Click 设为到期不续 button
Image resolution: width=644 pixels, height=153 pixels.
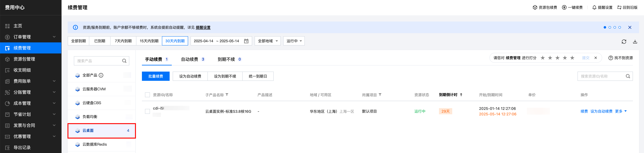pyautogui.click(x=225, y=76)
